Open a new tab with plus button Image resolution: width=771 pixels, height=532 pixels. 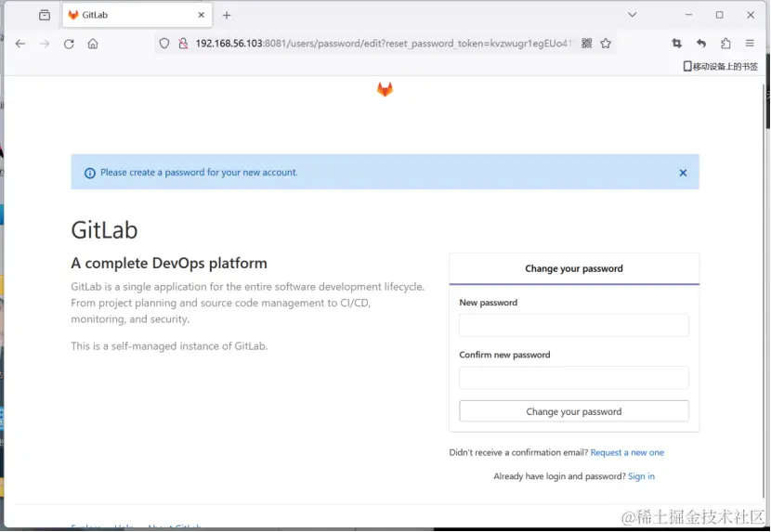click(227, 15)
